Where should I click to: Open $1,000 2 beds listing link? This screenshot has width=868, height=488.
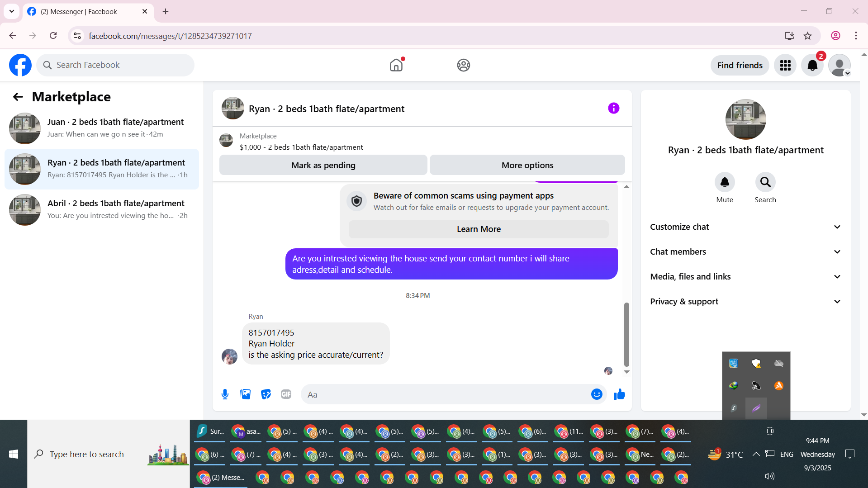301,147
